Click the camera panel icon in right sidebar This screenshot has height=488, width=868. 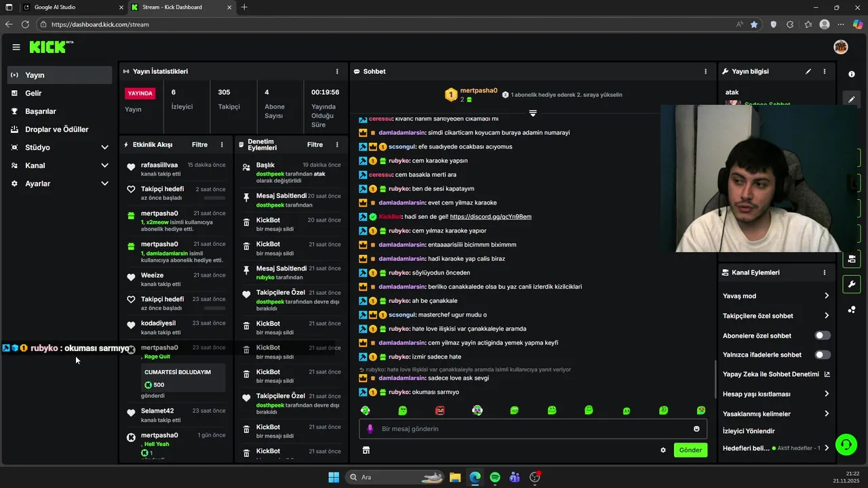(852, 259)
